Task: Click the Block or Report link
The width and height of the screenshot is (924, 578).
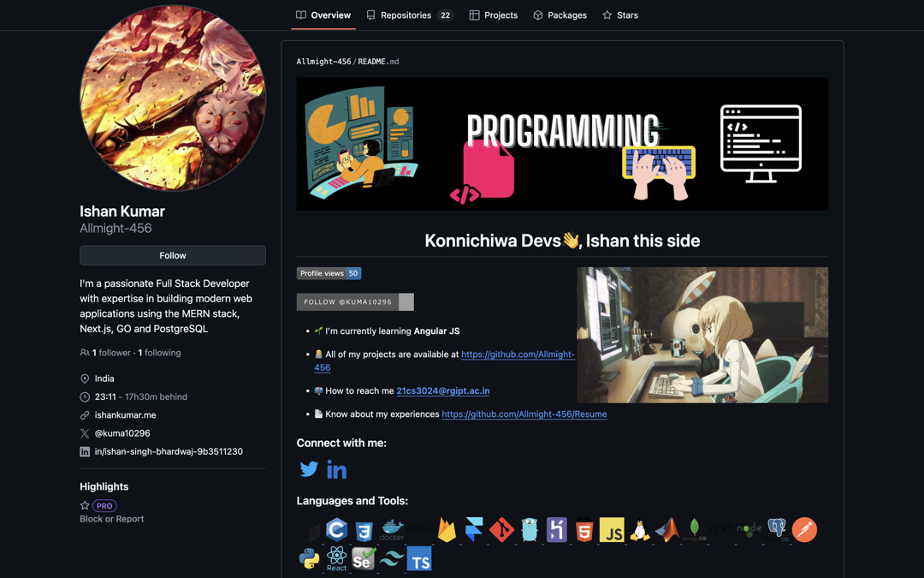Action: [112, 519]
